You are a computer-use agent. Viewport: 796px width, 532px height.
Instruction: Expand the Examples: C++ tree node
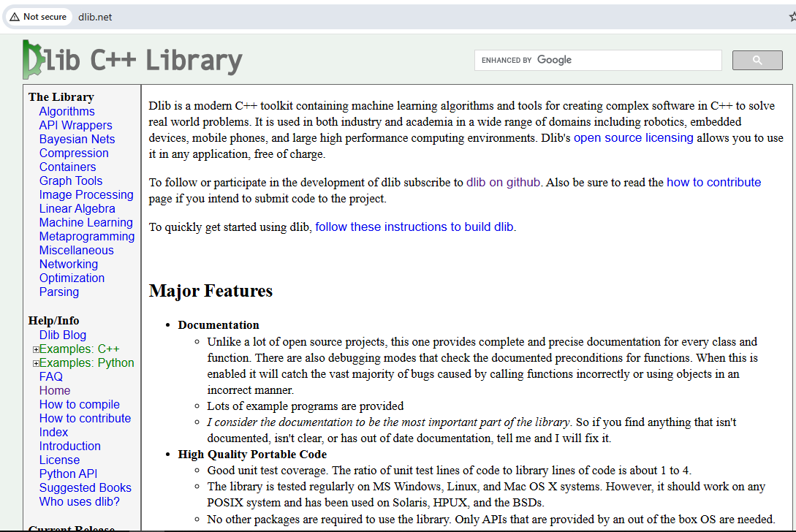tap(36, 349)
